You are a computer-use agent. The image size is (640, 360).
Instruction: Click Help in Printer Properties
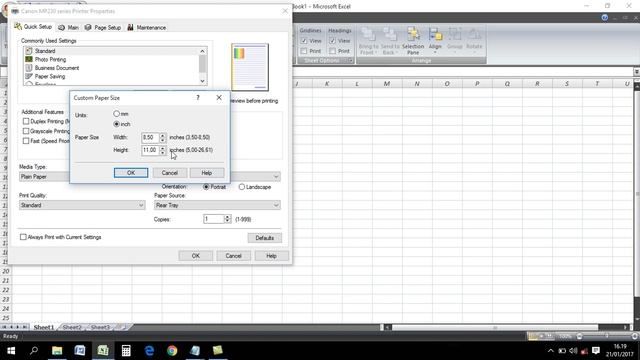[271, 256]
